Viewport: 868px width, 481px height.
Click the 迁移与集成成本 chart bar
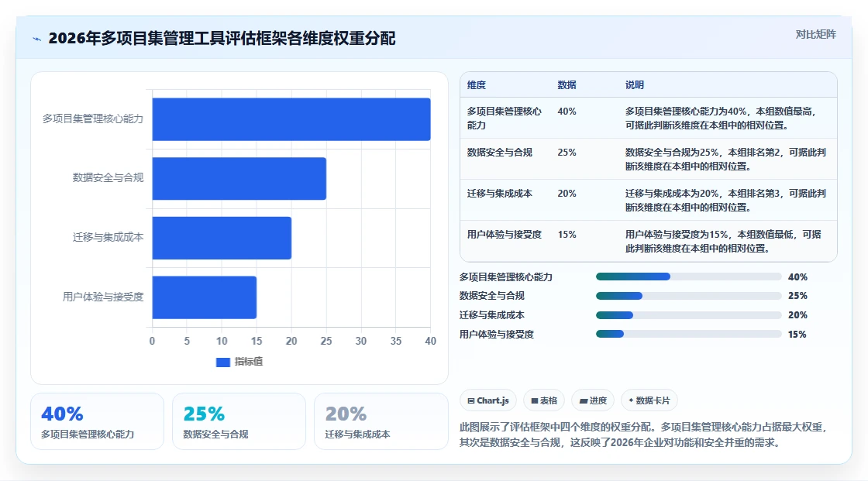(x=222, y=238)
